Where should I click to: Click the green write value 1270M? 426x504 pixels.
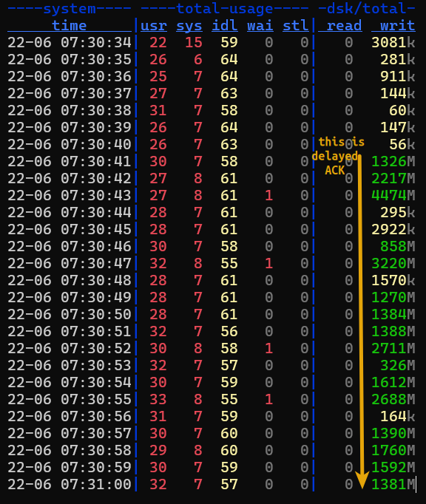click(x=393, y=297)
